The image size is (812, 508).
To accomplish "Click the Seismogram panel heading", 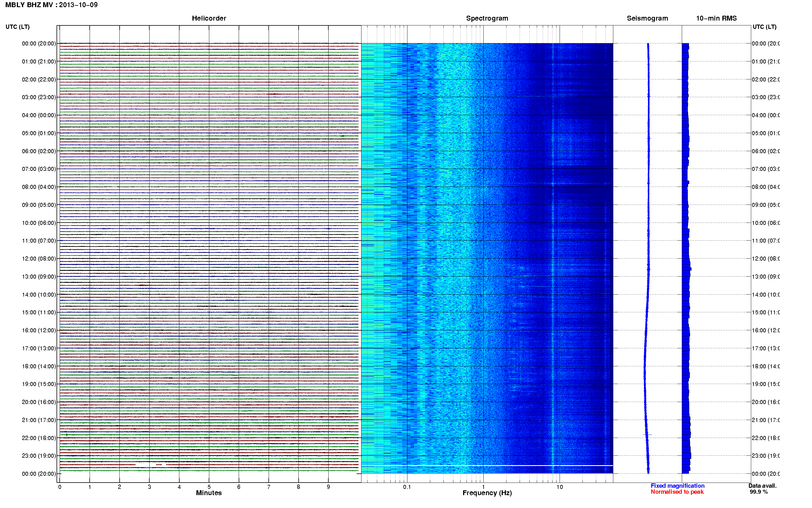I will click(x=647, y=18).
